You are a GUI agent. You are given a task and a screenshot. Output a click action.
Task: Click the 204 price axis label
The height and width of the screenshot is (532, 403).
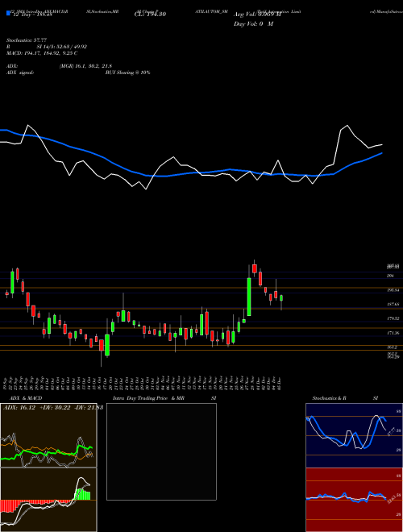pyautogui.click(x=390, y=276)
